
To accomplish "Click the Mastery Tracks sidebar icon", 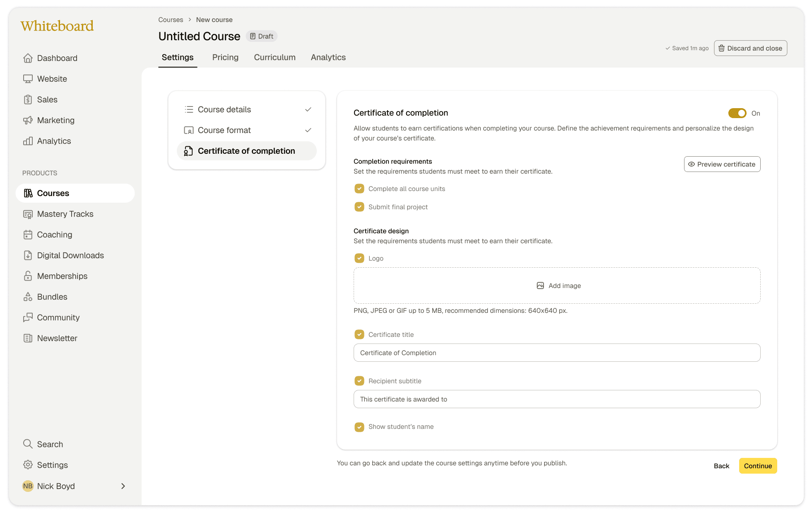I will point(28,214).
